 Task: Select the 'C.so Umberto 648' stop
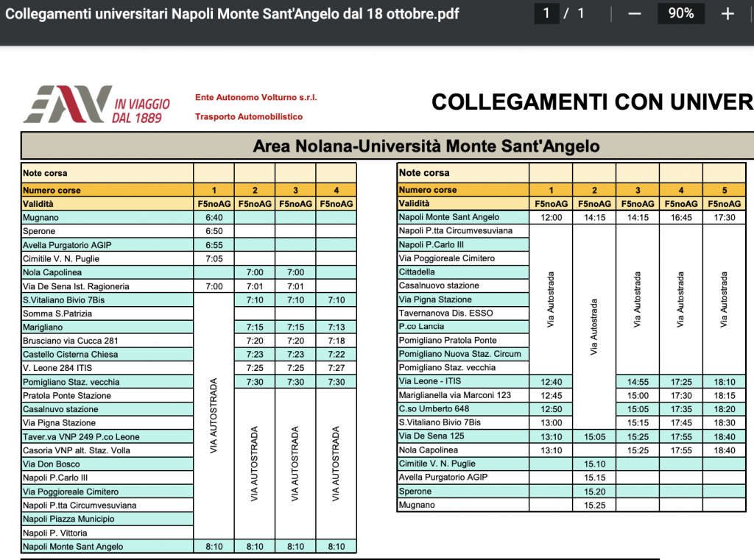434,408
